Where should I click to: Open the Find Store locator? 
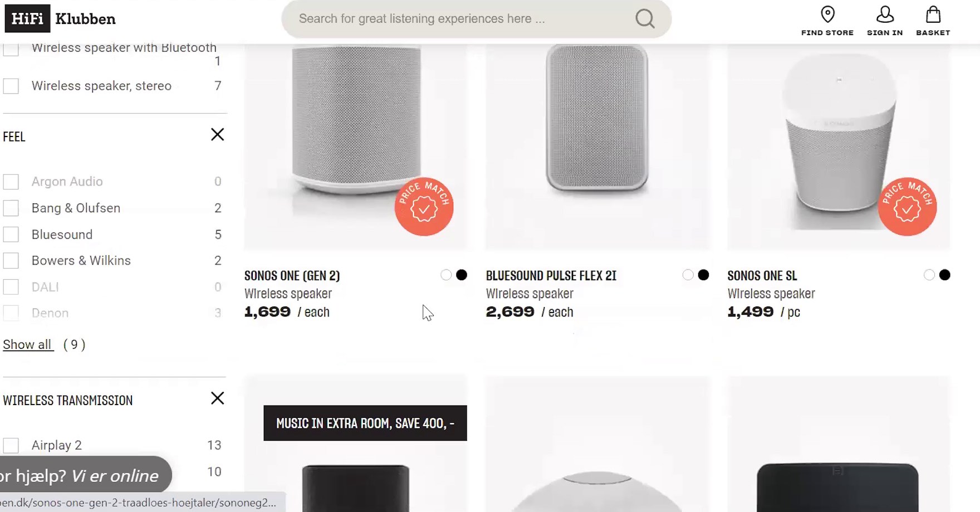click(827, 21)
